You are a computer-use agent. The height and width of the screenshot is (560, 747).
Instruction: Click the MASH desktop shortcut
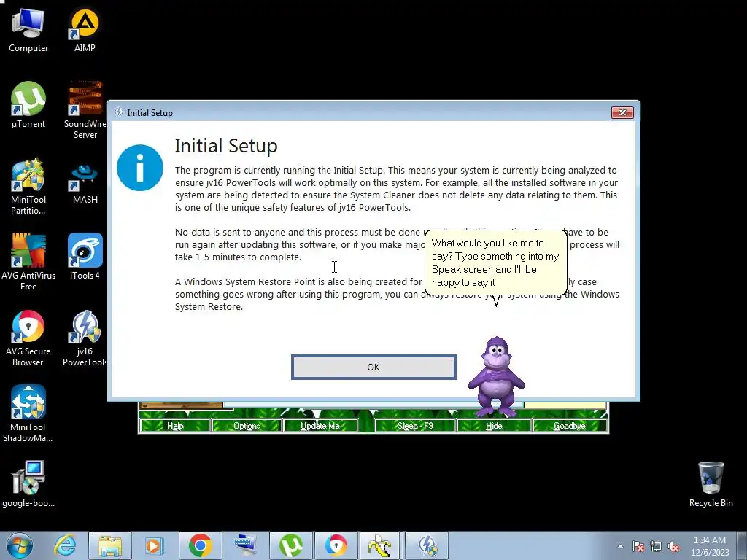[85, 183]
